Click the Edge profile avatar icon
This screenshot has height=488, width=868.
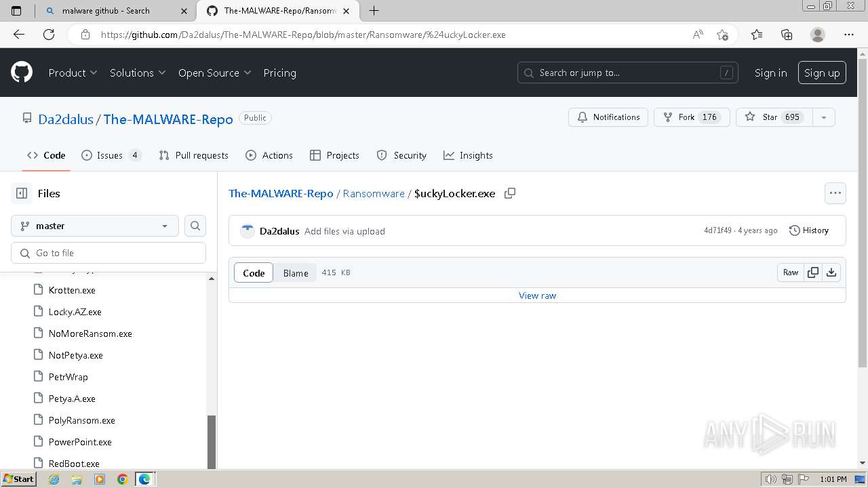[818, 35]
